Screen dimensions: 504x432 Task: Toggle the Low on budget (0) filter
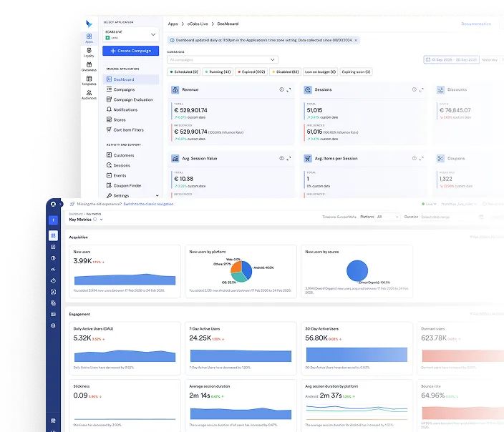pyautogui.click(x=321, y=72)
